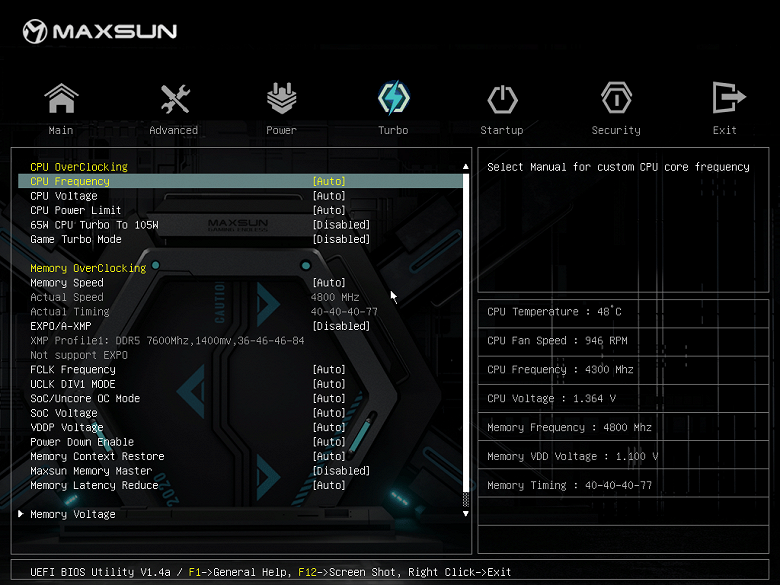
Task: Open CPU Frequency Auto value dropdown
Action: (329, 181)
